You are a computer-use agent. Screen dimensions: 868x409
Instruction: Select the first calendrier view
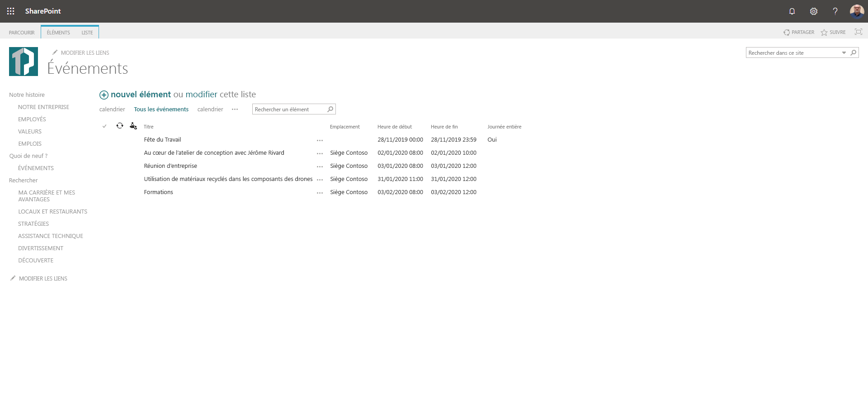pyautogui.click(x=112, y=109)
